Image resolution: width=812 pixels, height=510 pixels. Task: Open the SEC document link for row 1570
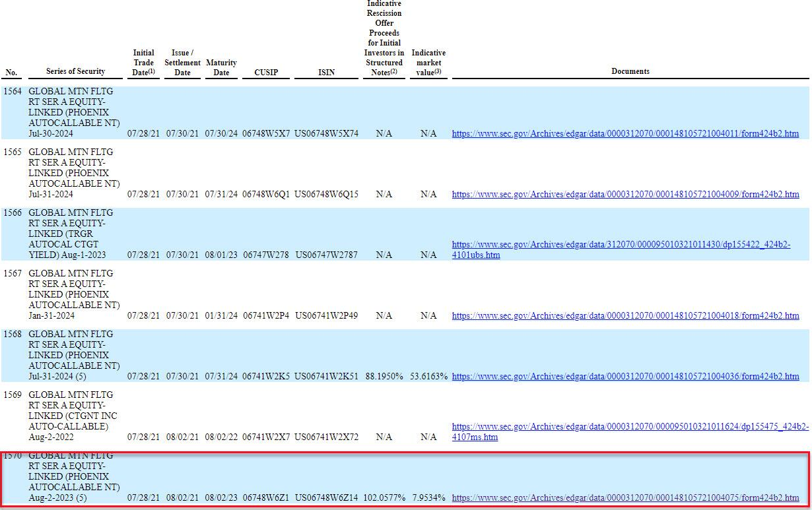(x=625, y=497)
